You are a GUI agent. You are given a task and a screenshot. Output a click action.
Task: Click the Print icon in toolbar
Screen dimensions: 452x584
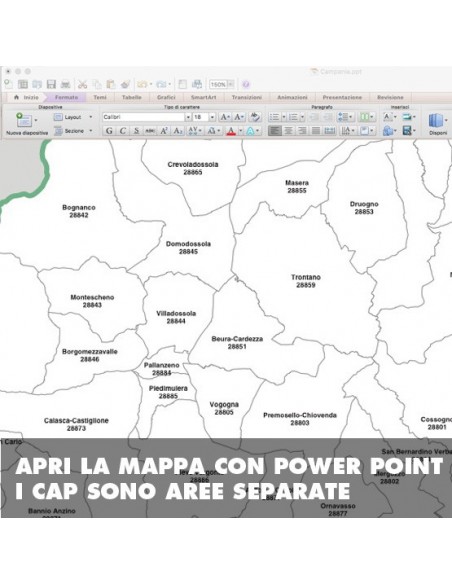[x=66, y=84]
